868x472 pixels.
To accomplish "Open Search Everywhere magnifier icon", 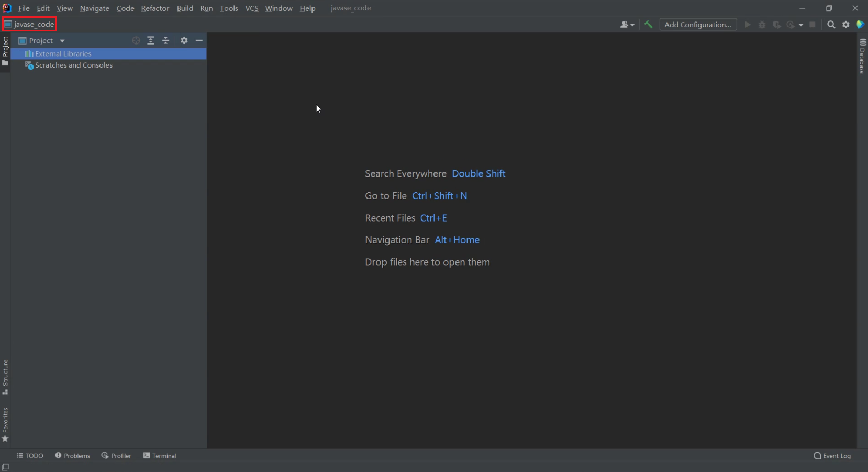I will [831, 25].
